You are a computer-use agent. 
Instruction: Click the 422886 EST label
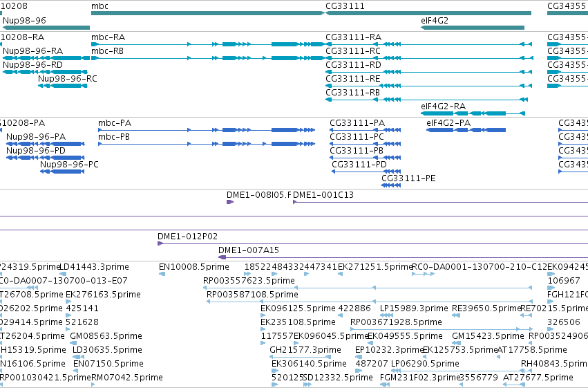coord(354,309)
